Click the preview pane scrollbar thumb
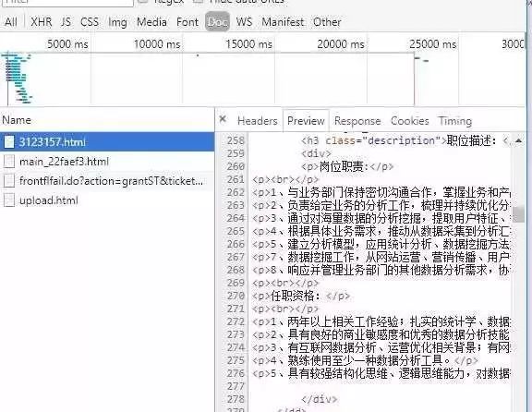This screenshot has height=412, width=532. (518, 214)
